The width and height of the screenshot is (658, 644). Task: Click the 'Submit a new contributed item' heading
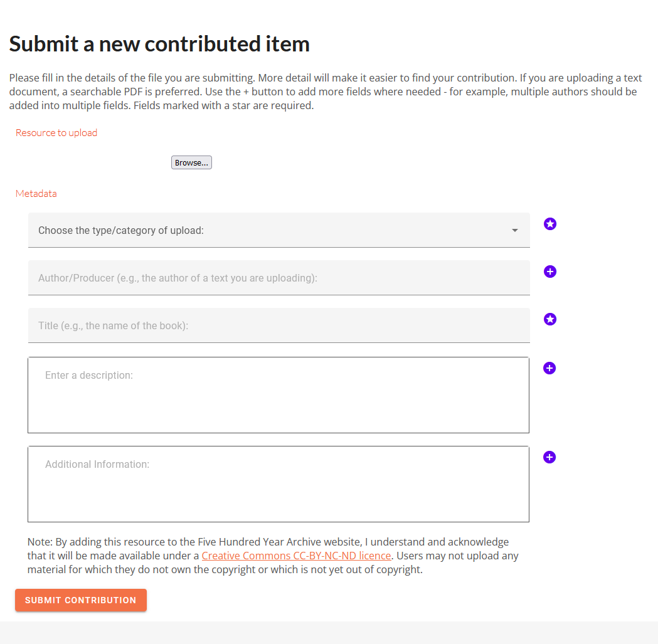(x=159, y=44)
